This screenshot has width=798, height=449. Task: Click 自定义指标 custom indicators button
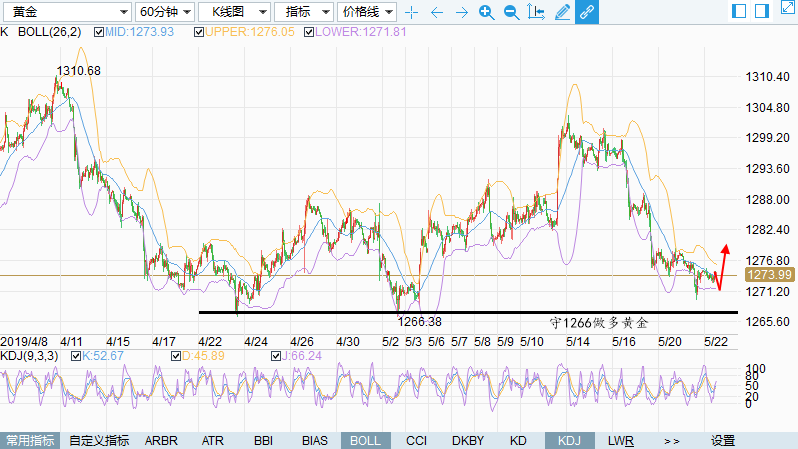[x=99, y=440]
